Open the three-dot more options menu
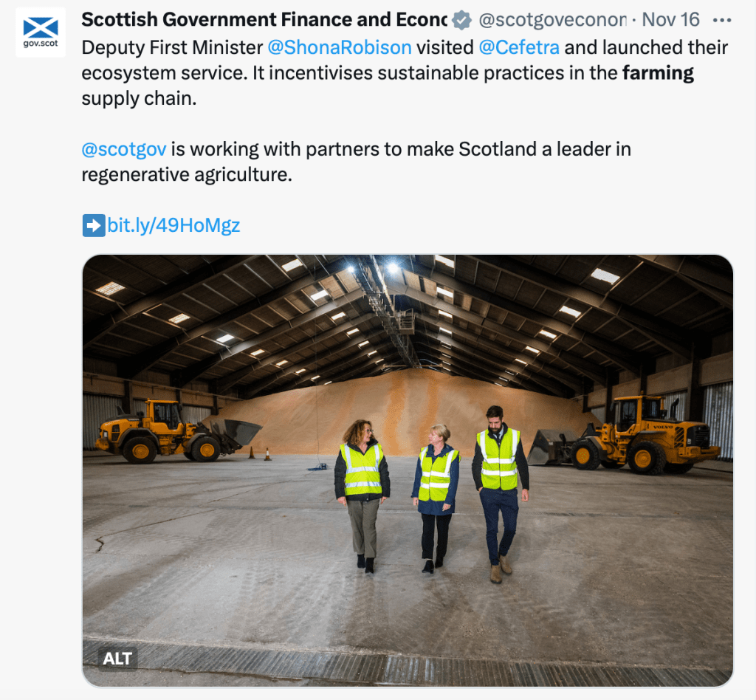Image resolution: width=756 pixels, height=700 pixels. [722, 20]
